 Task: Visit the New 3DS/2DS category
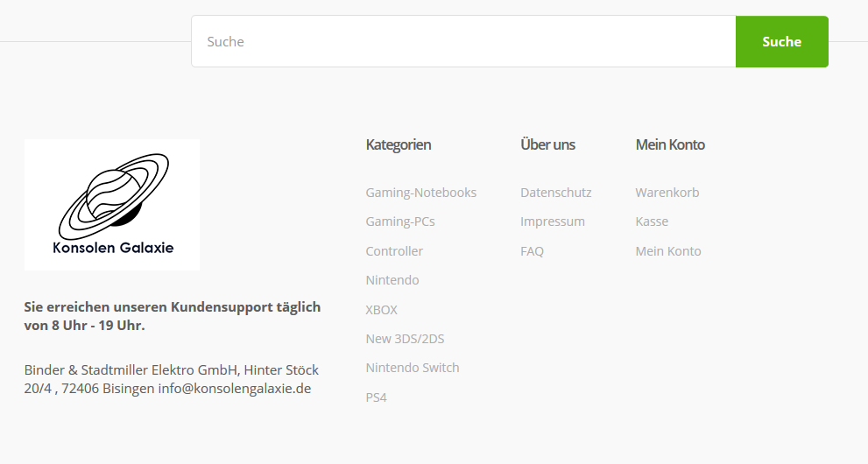[405, 339]
